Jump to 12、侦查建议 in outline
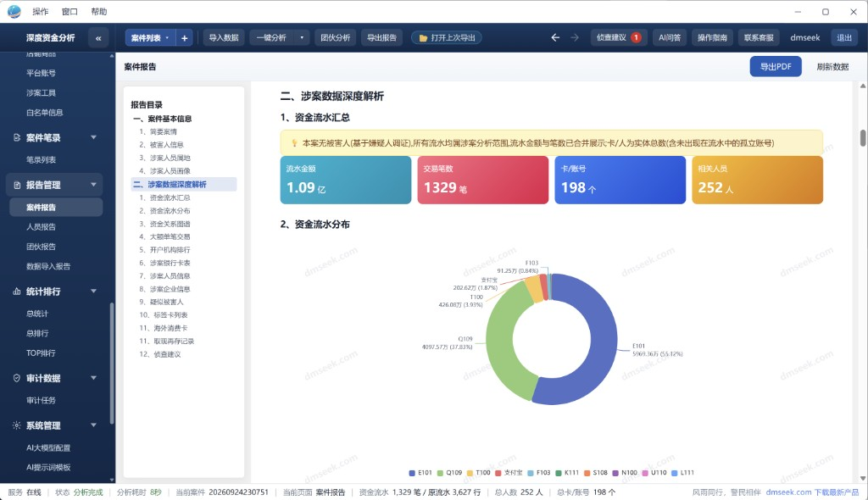This screenshot has width=868, height=500. pos(160,354)
